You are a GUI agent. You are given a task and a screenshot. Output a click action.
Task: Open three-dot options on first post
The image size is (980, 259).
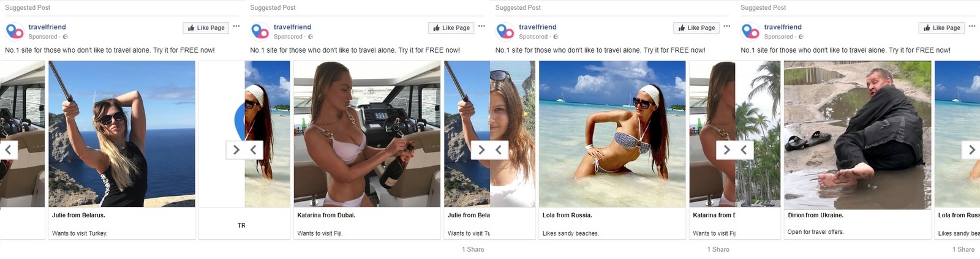[x=236, y=26]
